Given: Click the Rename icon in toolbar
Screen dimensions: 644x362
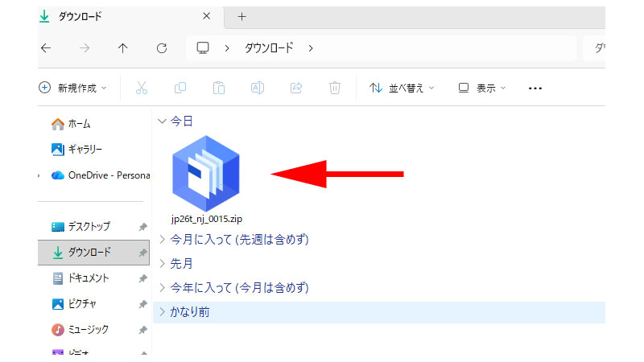Looking at the screenshot, I should point(258,88).
